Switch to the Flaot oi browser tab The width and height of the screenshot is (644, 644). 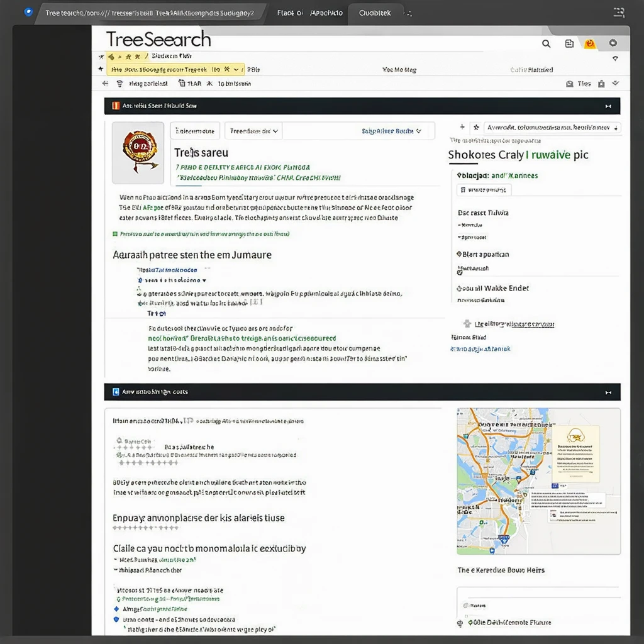(x=289, y=13)
